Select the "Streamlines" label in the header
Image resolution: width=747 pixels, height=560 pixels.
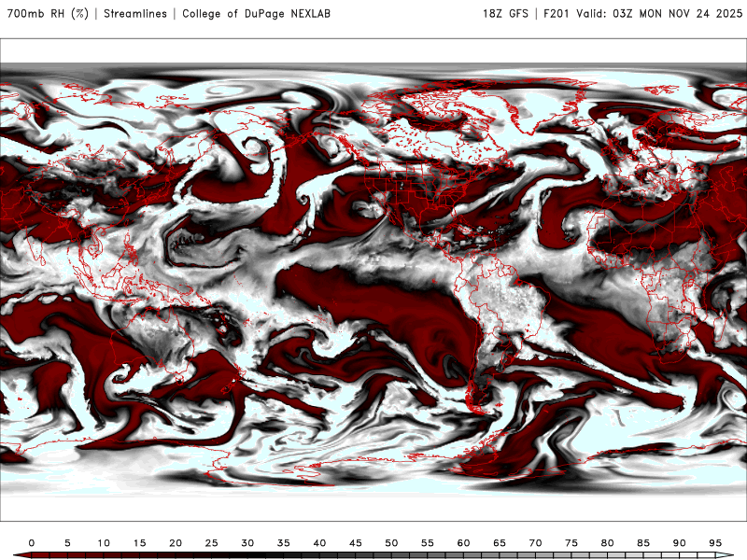(x=135, y=14)
